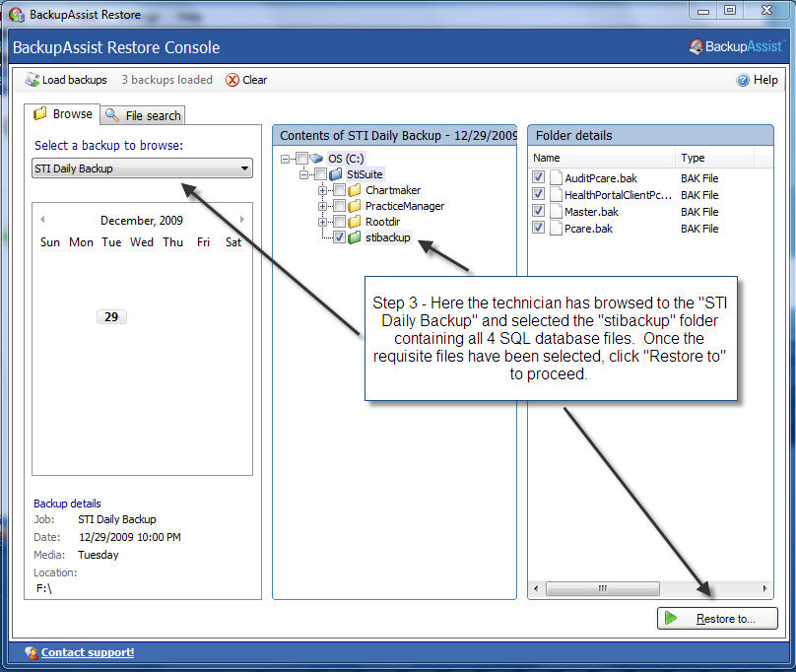Sort by Type column header
The width and height of the screenshot is (796, 672).
pyautogui.click(x=714, y=158)
